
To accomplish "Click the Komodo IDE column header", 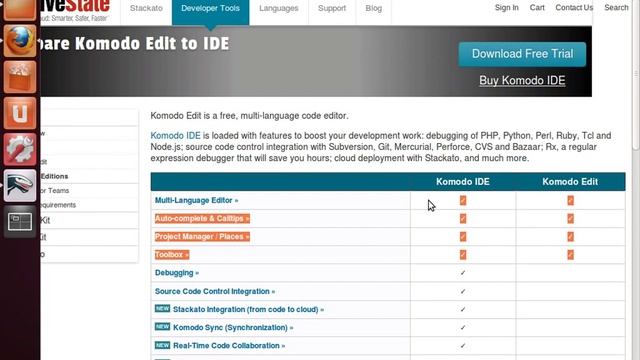I will click(x=462, y=182).
